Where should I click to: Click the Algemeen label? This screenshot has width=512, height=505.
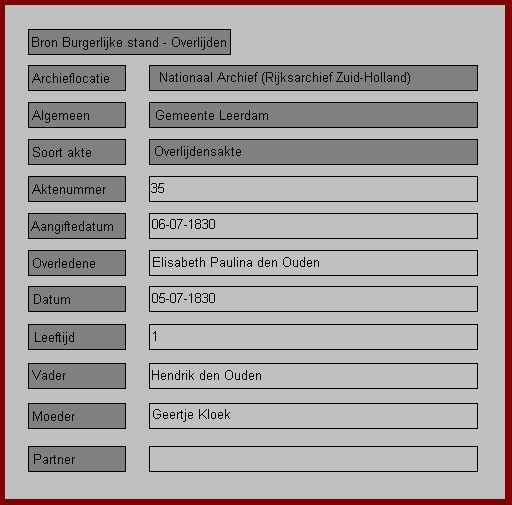tap(77, 115)
